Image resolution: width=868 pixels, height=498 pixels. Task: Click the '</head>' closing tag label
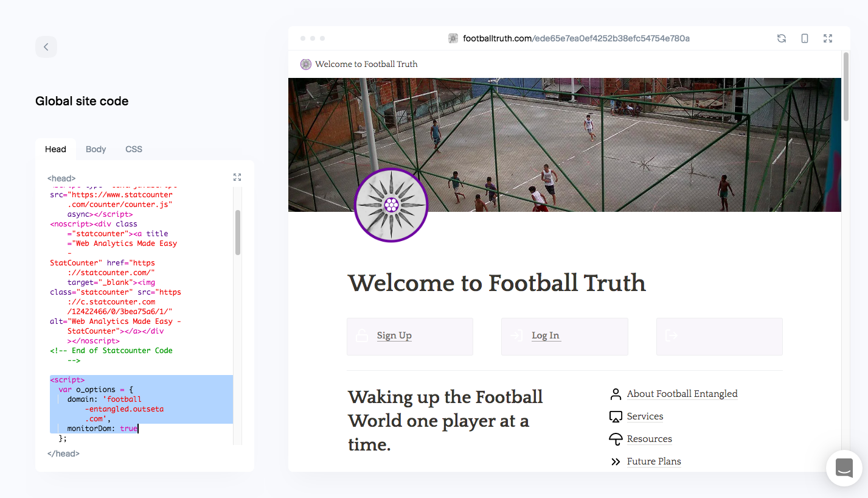pyautogui.click(x=63, y=454)
